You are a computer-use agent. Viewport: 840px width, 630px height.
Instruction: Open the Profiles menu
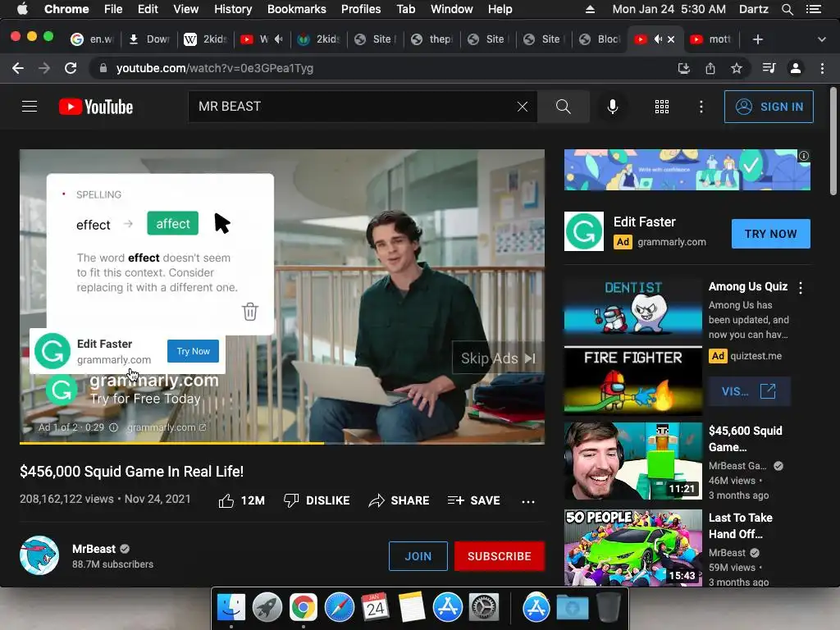coord(361,9)
